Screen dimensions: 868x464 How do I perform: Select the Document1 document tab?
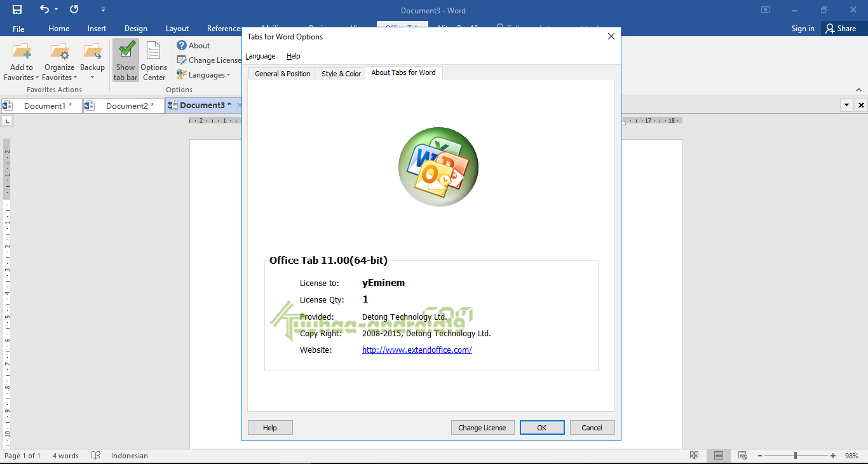coord(42,106)
